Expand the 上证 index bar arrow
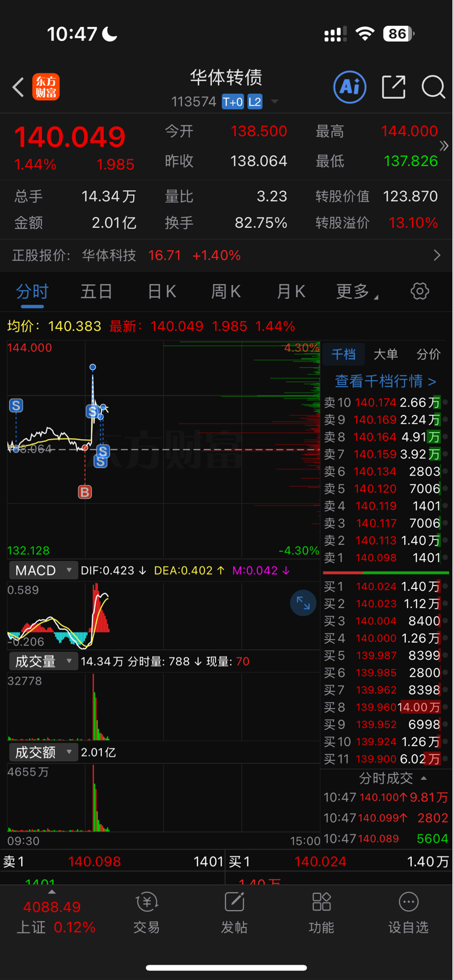 pos(52,892)
